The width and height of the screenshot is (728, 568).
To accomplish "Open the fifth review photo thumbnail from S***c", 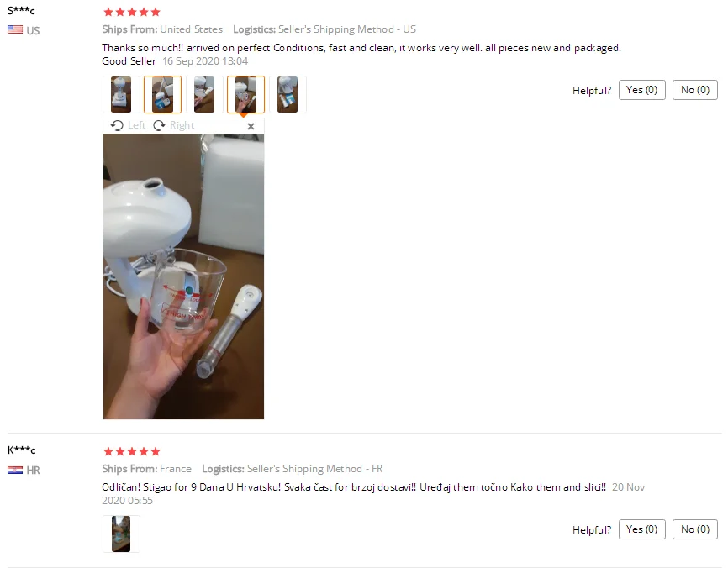I will coord(288,95).
